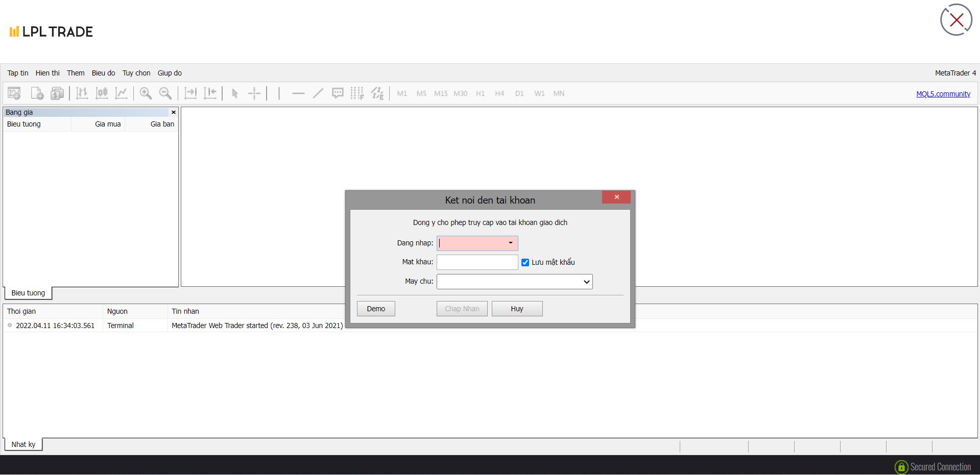The height and width of the screenshot is (475, 980).
Task: Click the zoom out magnifier
Action: (x=165, y=93)
